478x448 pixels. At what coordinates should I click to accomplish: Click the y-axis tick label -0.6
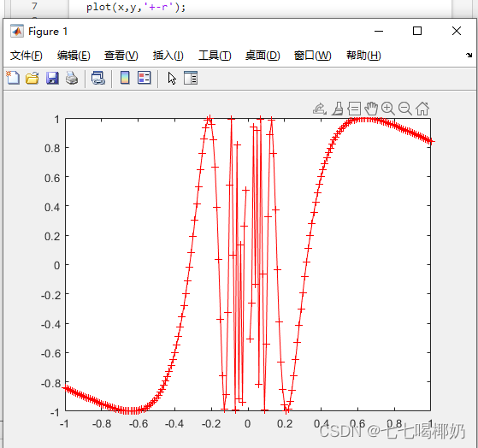click(50, 353)
